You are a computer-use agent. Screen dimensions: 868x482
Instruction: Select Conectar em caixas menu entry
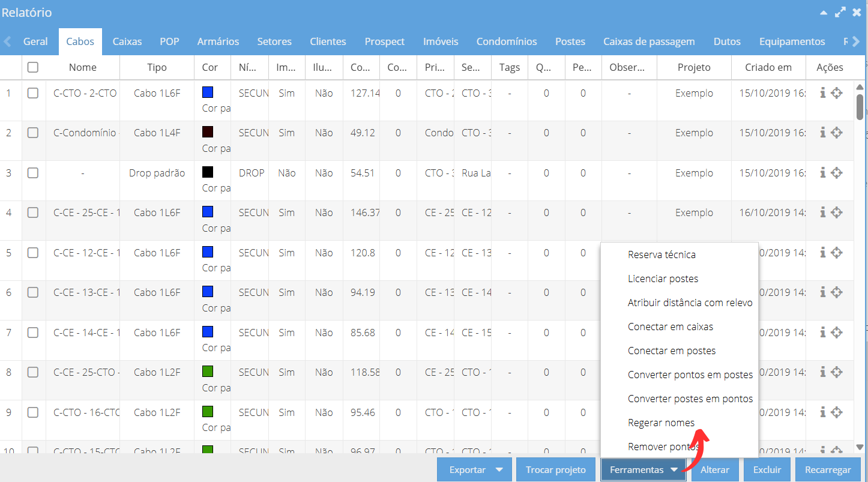coord(680,327)
